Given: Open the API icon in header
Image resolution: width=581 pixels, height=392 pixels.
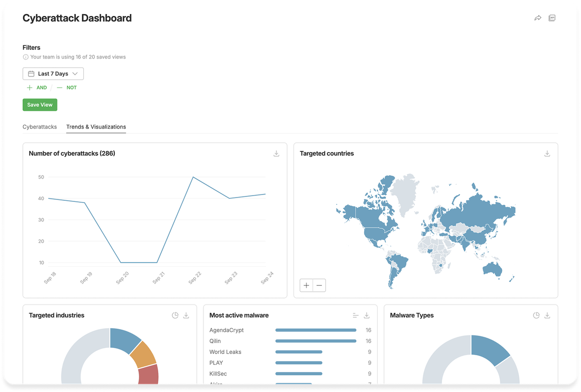Looking at the screenshot, I should tap(551, 18).
